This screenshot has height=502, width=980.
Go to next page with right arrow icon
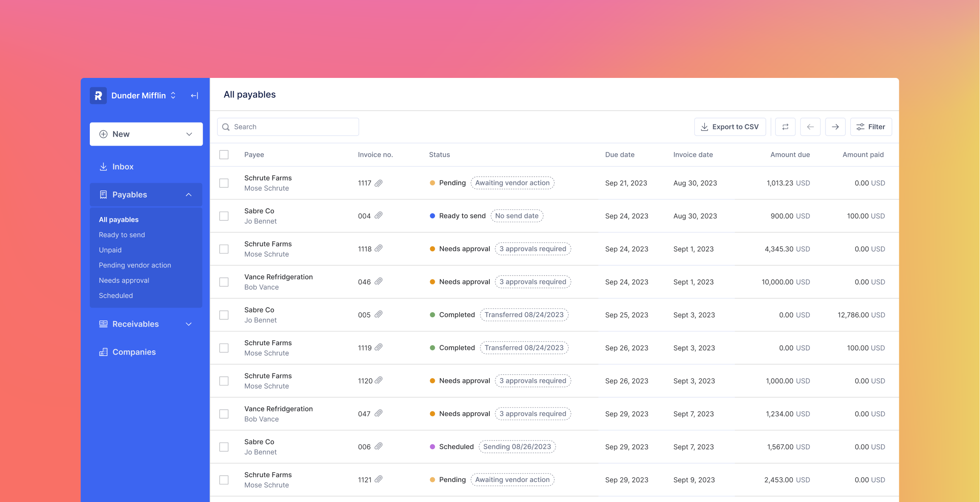point(835,126)
